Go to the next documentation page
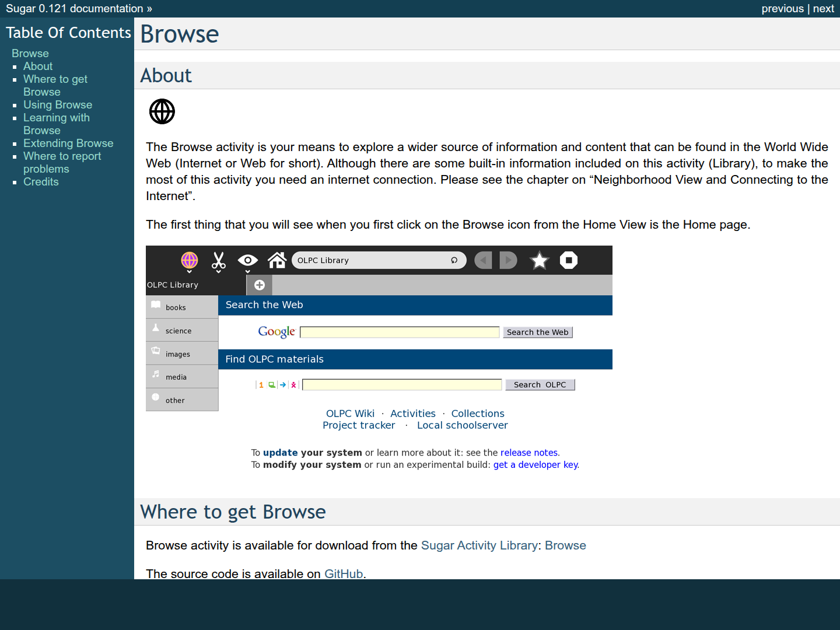Viewport: 840px width, 630px height. [824, 9]
